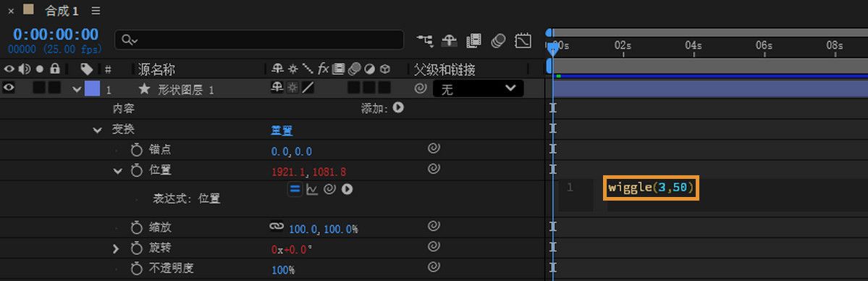Screen dimensions: 868x281
Task: Click pick whip on 不透明度 row
Action: [x=434, y=267]
